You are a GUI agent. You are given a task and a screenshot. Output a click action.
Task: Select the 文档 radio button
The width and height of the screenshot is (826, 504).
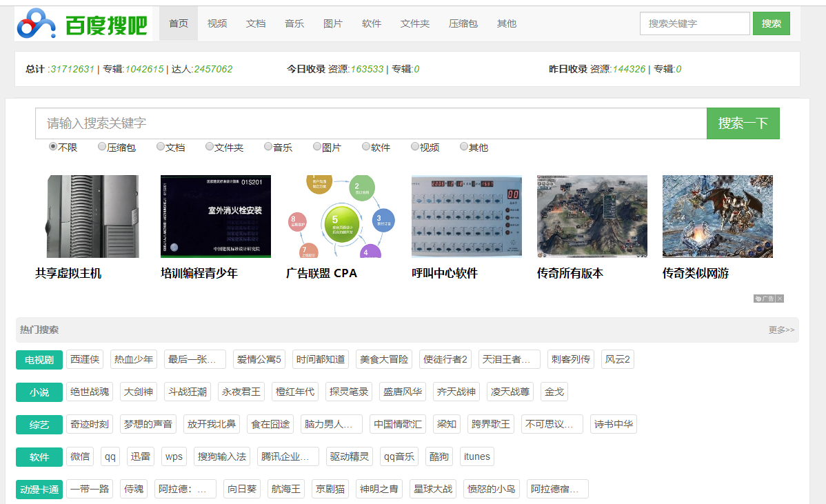(161, 146)
